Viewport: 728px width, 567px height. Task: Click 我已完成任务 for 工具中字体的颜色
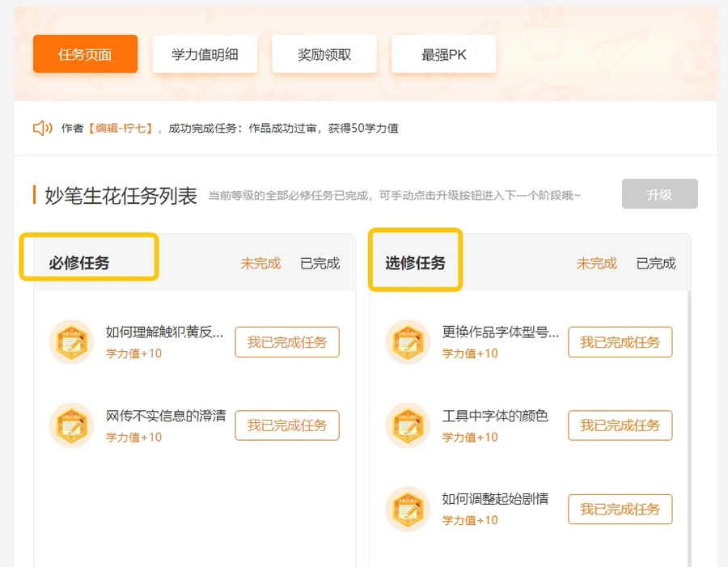[620, 425]
